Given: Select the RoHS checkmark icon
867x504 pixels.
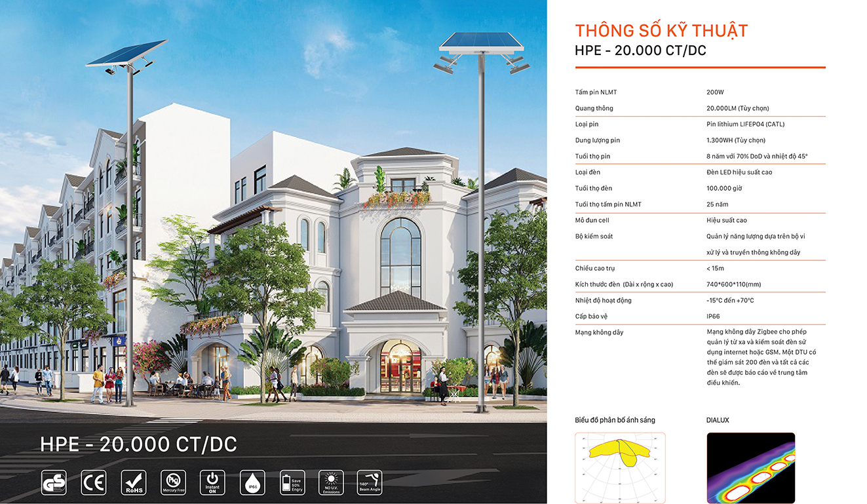Looking at the screenshot, I should [x=134, y=482].
